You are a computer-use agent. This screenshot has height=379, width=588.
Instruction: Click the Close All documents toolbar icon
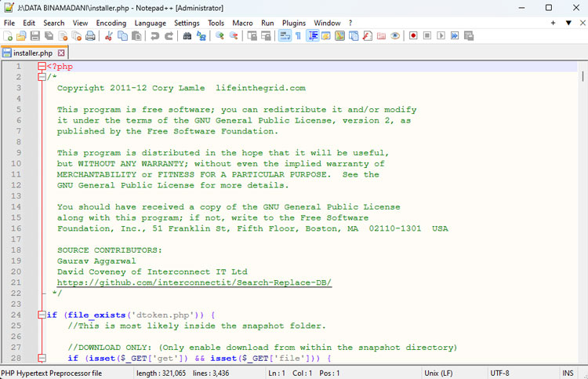coord(77,36)
